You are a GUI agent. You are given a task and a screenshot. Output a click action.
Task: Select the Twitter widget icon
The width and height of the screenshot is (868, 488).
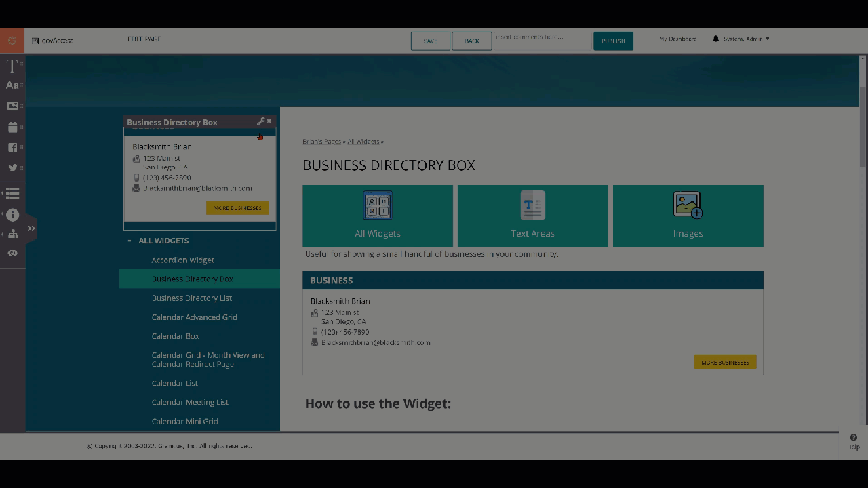tap(12, 167)
